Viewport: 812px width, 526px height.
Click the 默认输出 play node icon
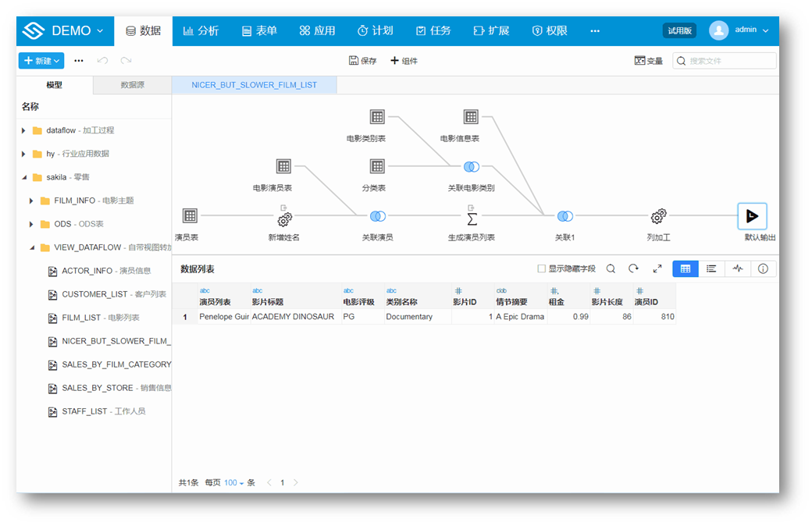[752, 216]
